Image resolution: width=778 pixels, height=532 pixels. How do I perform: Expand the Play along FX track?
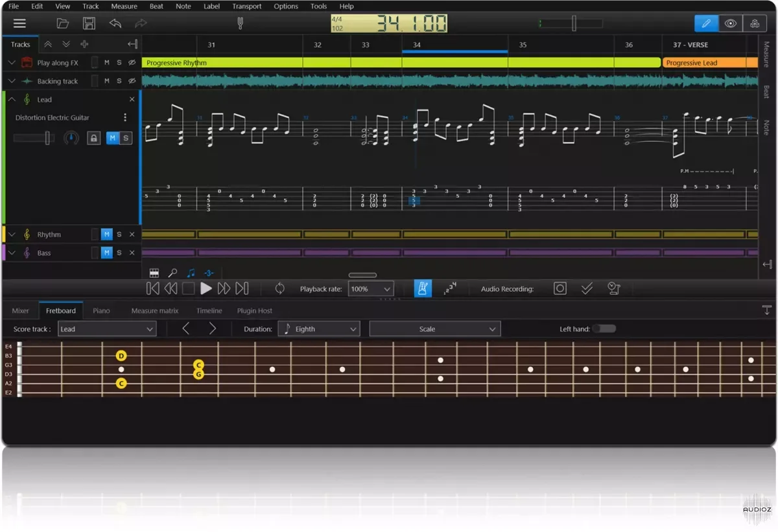[x=12, y=63]
